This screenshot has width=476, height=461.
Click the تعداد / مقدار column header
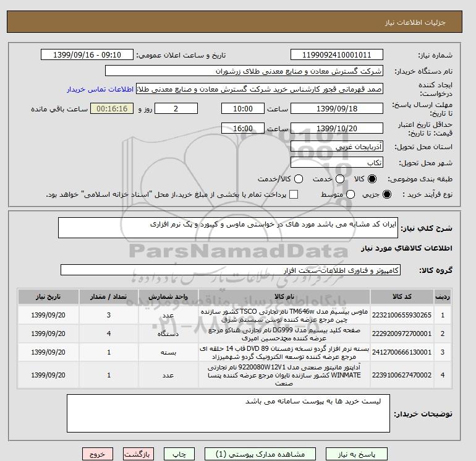[x=109, y=296]
